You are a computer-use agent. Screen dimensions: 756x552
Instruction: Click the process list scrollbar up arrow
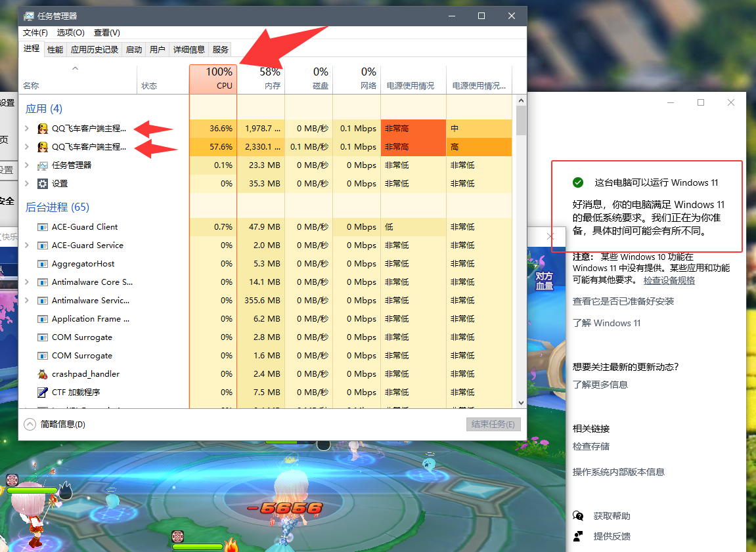point(521,100)
